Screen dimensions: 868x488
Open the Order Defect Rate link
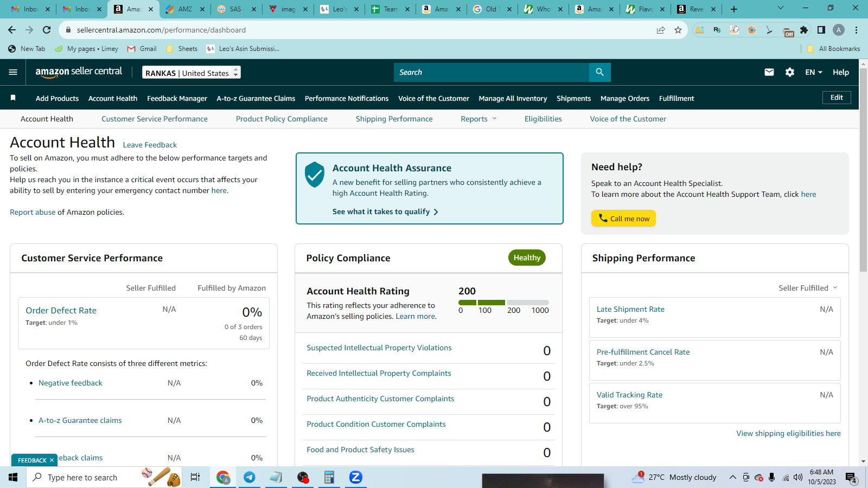tap(61, 310)
